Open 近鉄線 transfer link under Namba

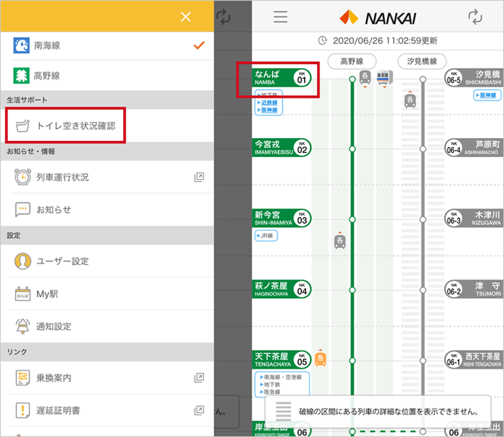click(269, 102)
